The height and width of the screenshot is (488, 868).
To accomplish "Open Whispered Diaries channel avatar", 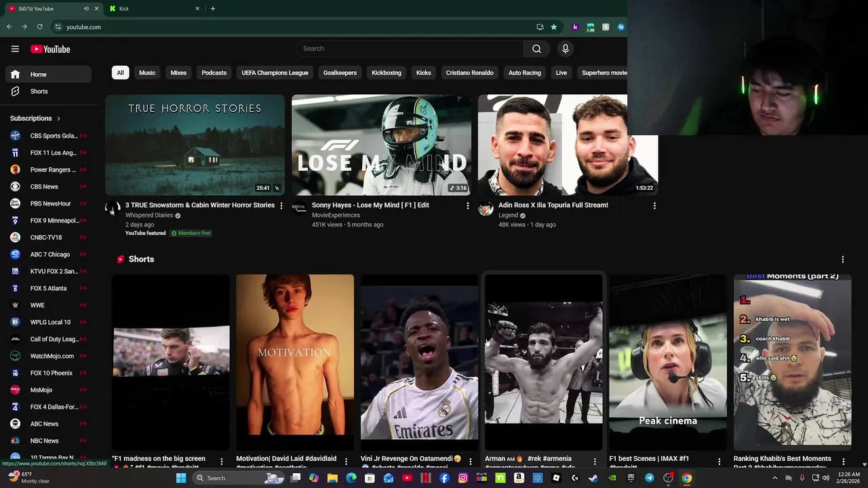I will 113,209.
